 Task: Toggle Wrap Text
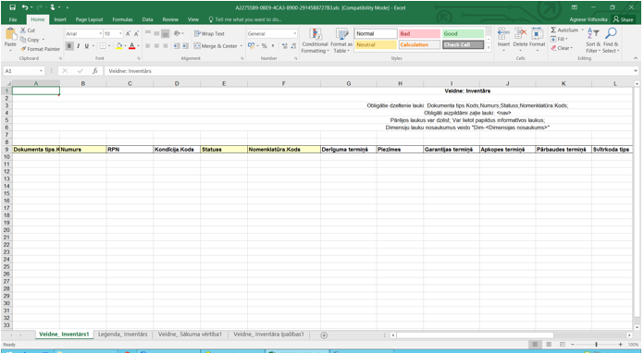click(x=209, y=33)
